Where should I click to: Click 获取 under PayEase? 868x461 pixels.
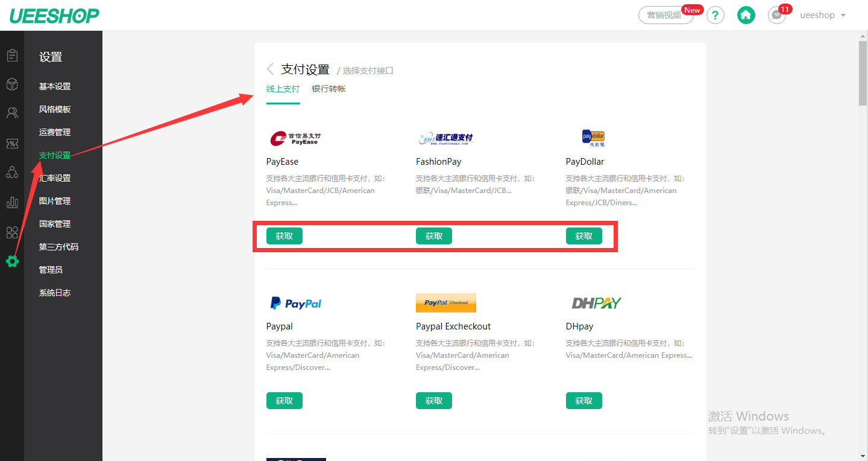click(285, 236)
